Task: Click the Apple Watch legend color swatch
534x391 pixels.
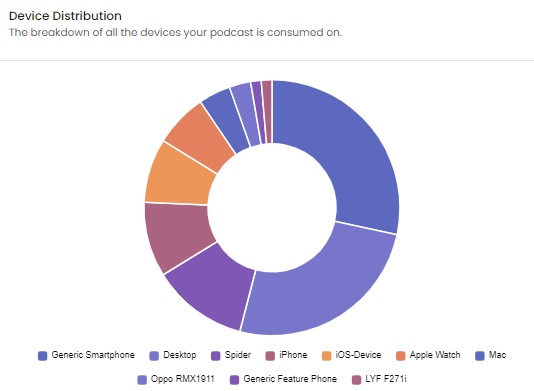Action: pyautogui.click(x=401, y=356)
